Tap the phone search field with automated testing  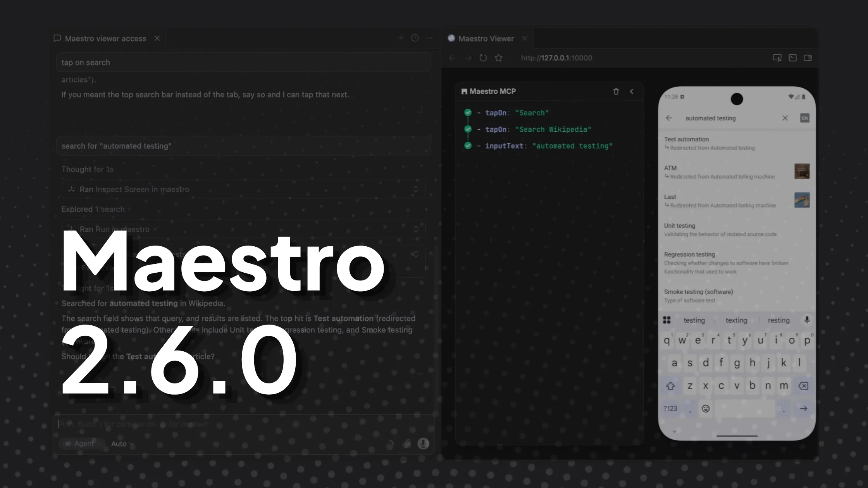(710, 118)
